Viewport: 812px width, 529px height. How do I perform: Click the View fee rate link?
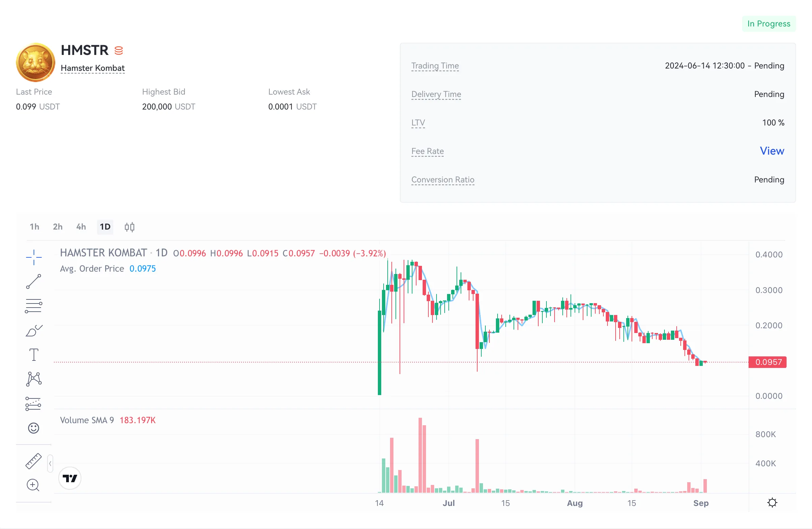pos(772,151)
